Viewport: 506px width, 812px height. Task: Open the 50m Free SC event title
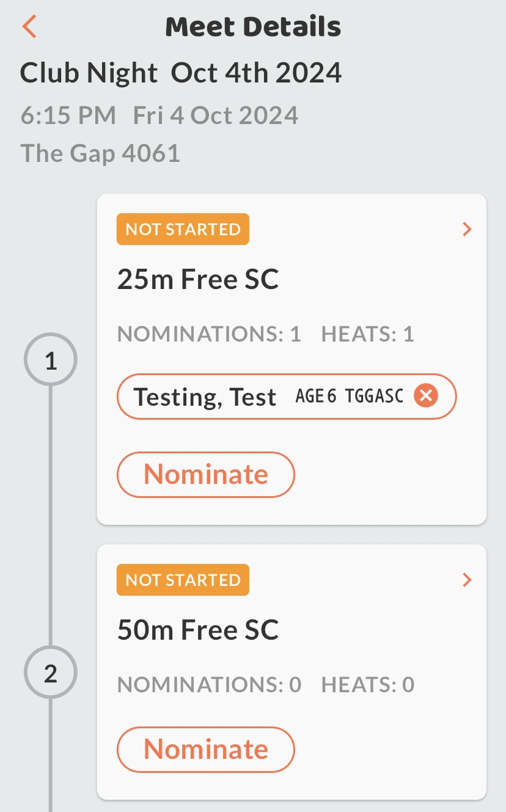(197, 630)
